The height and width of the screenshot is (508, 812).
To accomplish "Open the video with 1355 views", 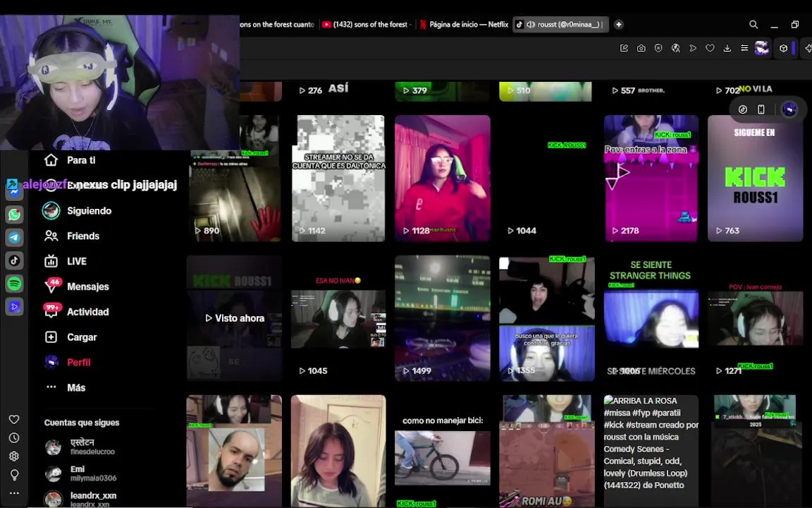I will tap(546, 318).
